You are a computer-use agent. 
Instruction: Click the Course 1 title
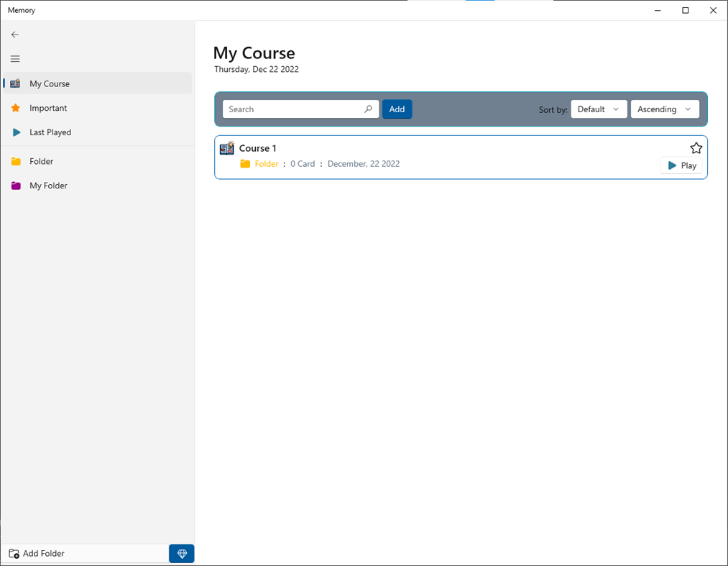[x=258, y=148]
